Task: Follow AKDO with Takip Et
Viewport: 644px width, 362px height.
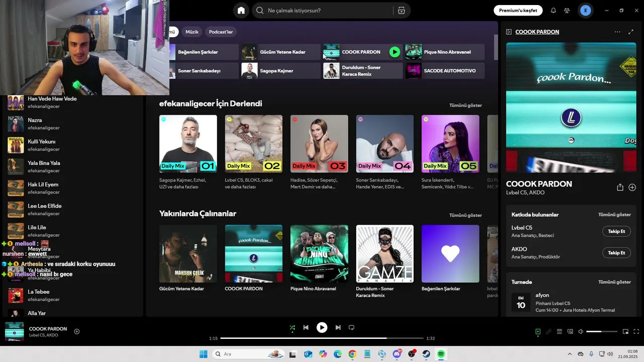Action: coord(616,253)
